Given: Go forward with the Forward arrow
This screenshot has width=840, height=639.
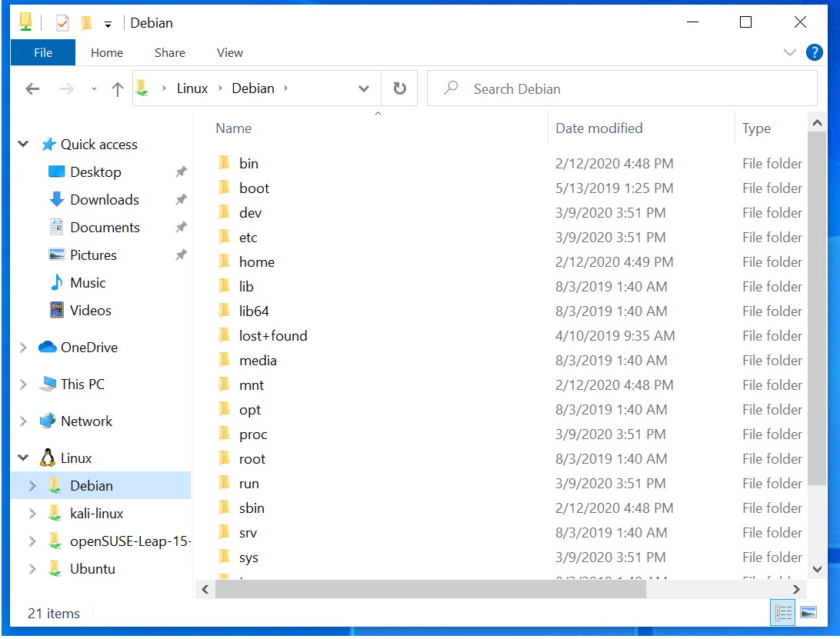Looking at the screenshot, I should click(66, 88).
